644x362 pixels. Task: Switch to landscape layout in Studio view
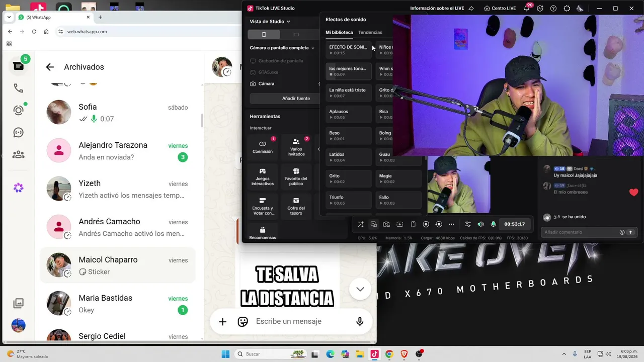296,35
